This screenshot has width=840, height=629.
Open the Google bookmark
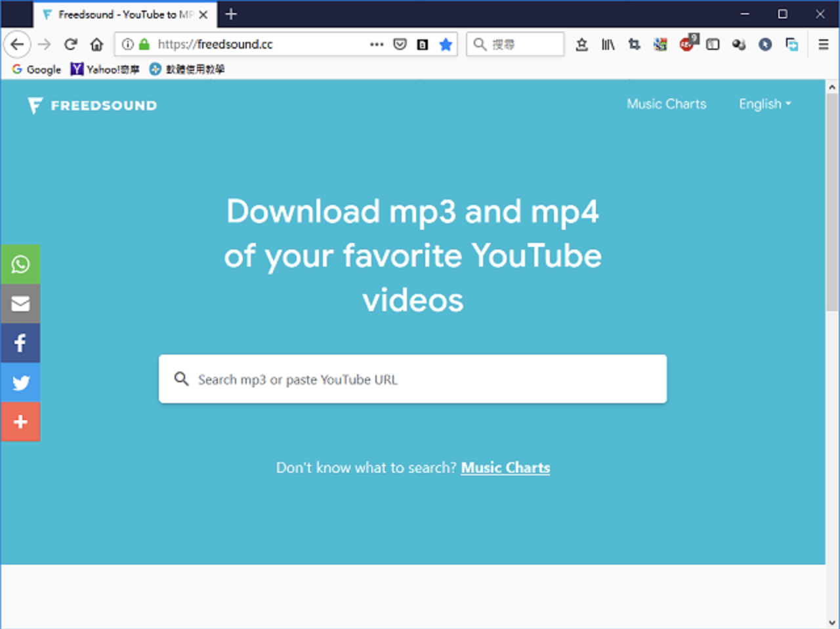tap(37, 69)
